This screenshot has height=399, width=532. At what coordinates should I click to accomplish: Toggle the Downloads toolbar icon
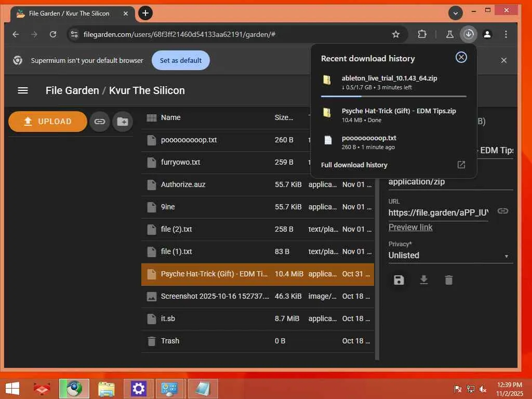pyautogui.click(x=469, y=34)
